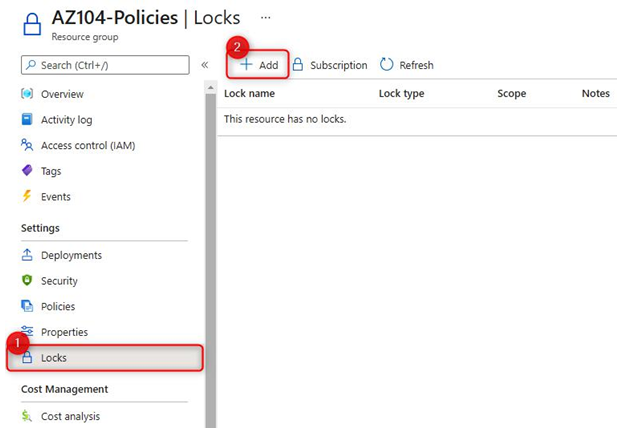Open Security settings
The image size is (624, 431).
[59, 281]
